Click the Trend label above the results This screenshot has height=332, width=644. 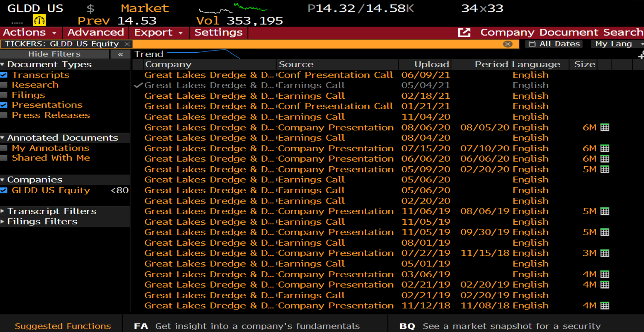tap(149, 54)
